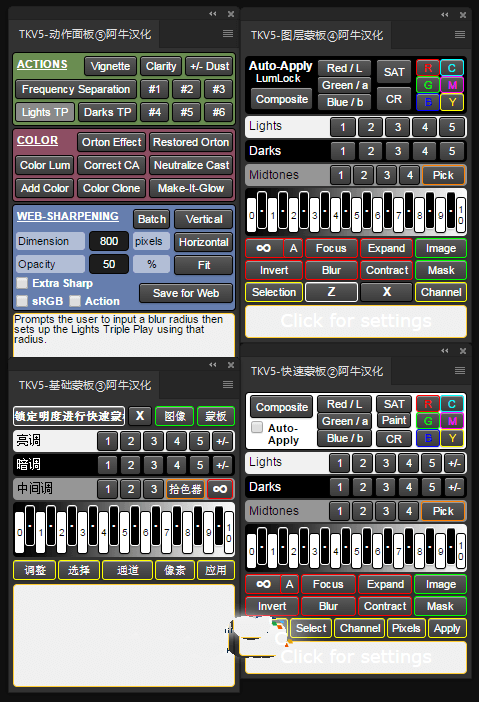Edit the Dimension value field showing 800
This screenshot has height=702, width=479.
pos(109,241)
